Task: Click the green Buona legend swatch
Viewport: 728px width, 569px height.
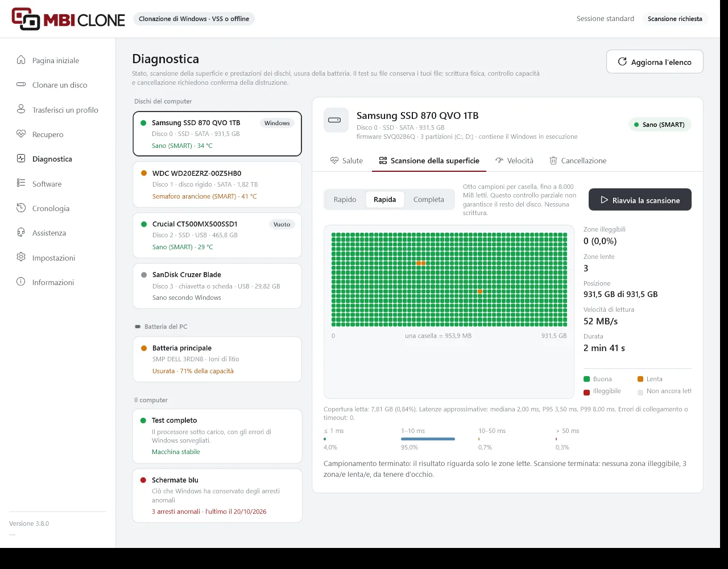Action: (586, 379)
